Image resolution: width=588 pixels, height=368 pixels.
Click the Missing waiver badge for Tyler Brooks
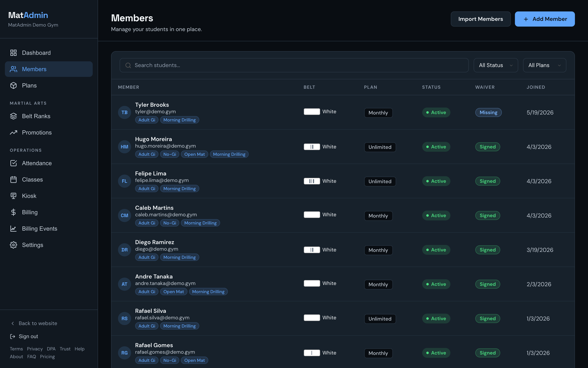[x=488, y=112]
